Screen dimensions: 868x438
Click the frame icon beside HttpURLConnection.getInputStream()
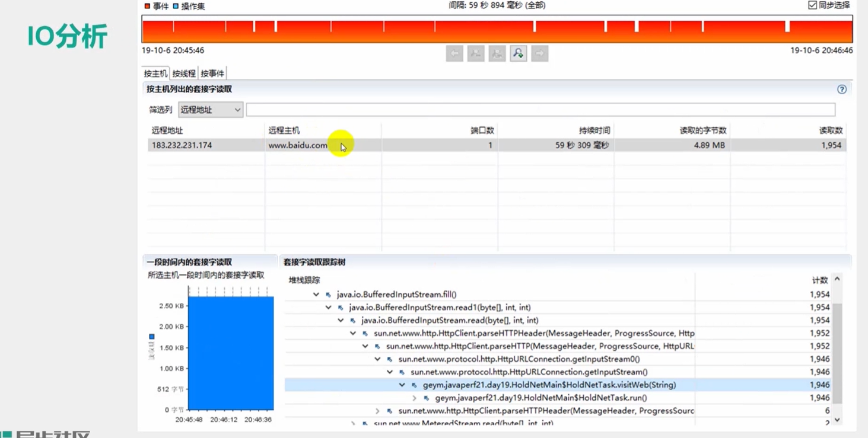tap(402, 372)
